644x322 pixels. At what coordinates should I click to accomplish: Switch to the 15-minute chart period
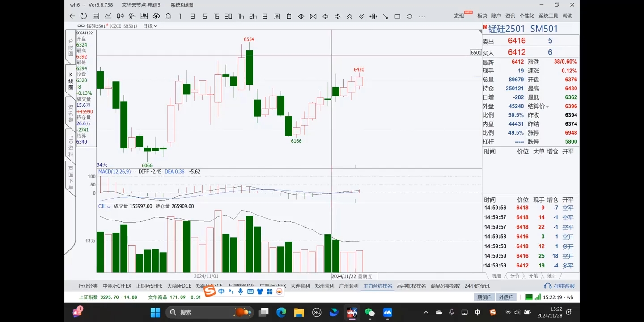point(216,17)
